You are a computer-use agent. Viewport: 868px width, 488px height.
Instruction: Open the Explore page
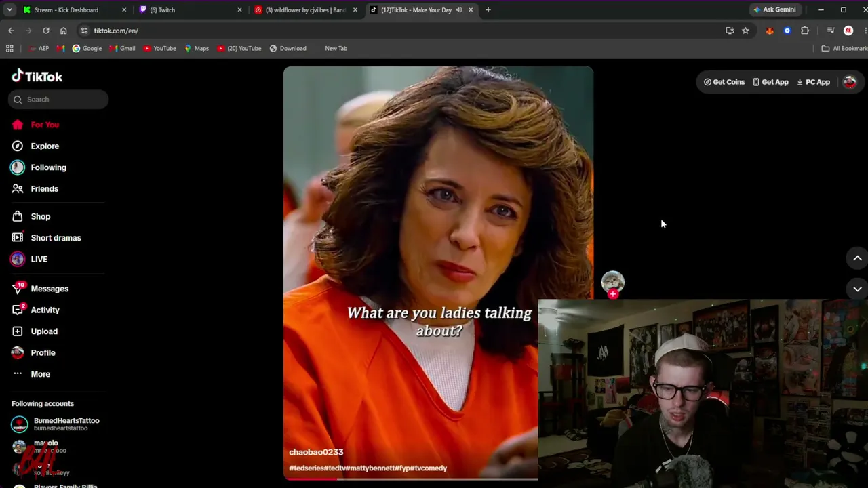click(45, 146)
